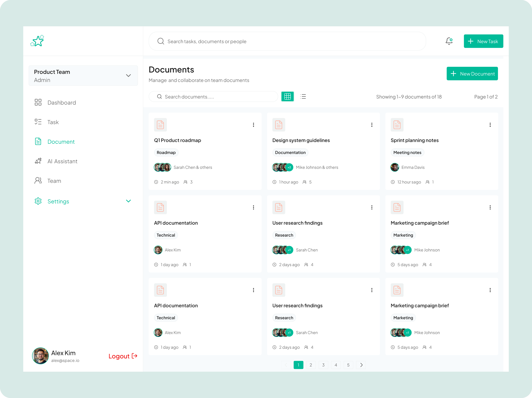Viewport: 532px width, 398px height.
Task: Open Sprint planning notes options menu
Action: (x=490, y=125)
